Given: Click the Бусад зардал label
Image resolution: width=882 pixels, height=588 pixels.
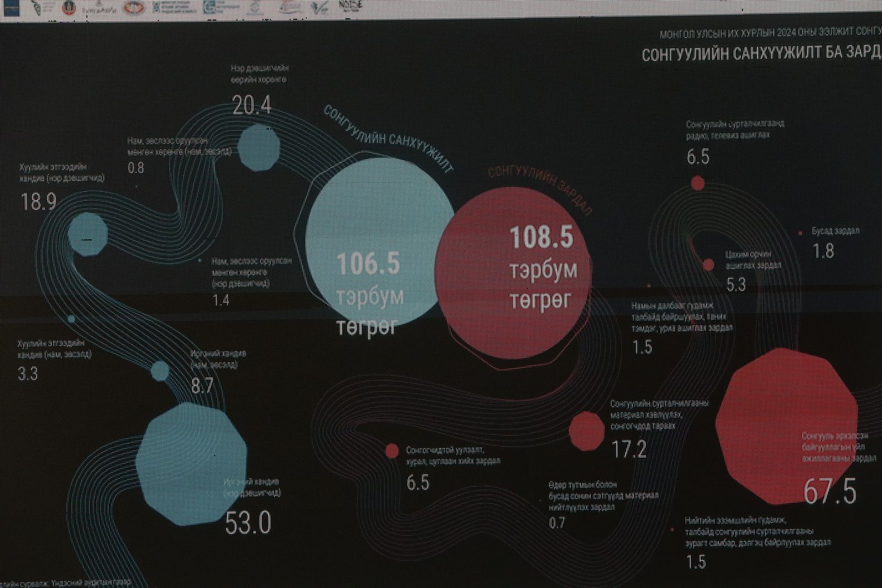Looking at the screenshot, I should 835,231.
